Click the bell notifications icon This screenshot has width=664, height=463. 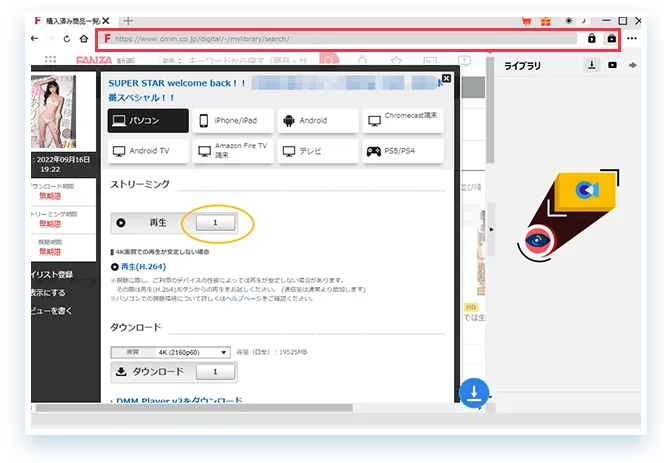362,61
